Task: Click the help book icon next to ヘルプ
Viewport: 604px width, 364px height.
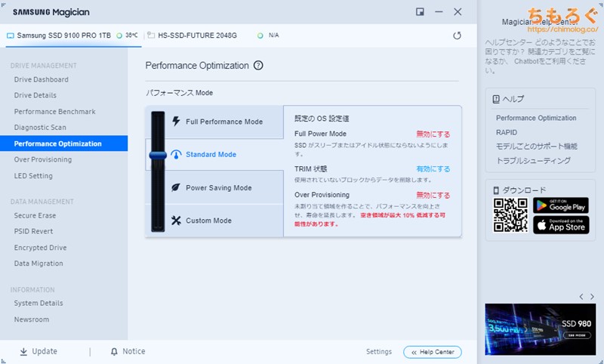Action: 496,99
